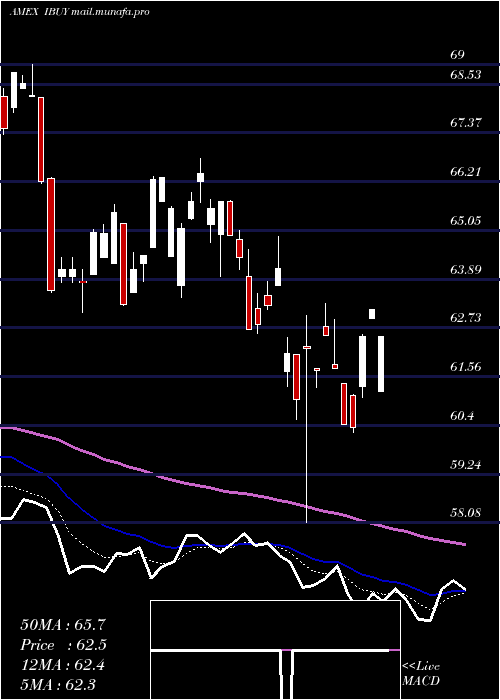Click the AMEX IBUY mail.munafa.pro chart title
Image resolution: width=500 pixels, height=700 pixels.
[x=79, y=12]
